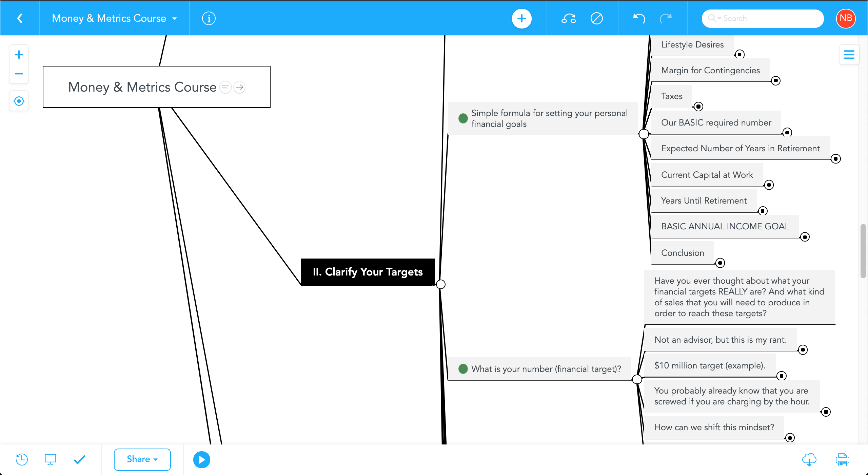
Task: Click the blue play slideshow button
Action: pyautogui.click(x=201, y=459)
